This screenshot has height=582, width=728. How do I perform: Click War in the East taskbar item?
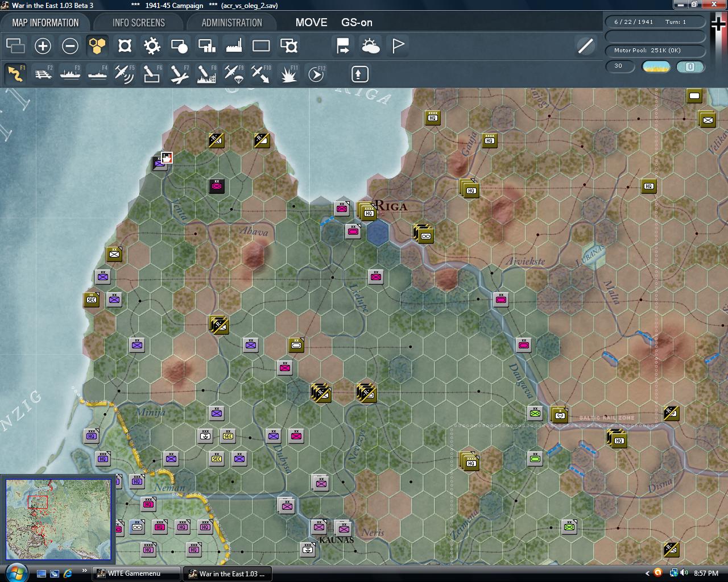tap(227, 573)
